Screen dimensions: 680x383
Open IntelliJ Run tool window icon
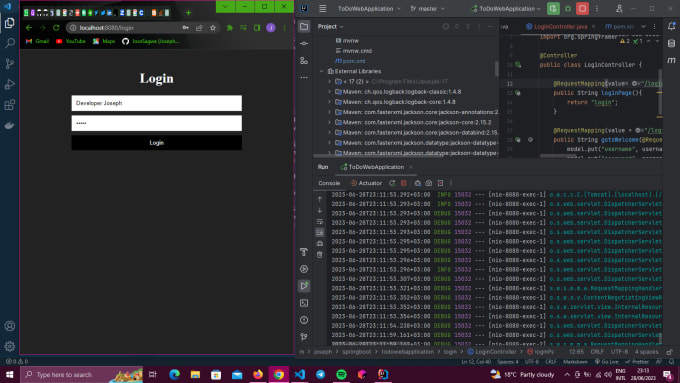304,286
